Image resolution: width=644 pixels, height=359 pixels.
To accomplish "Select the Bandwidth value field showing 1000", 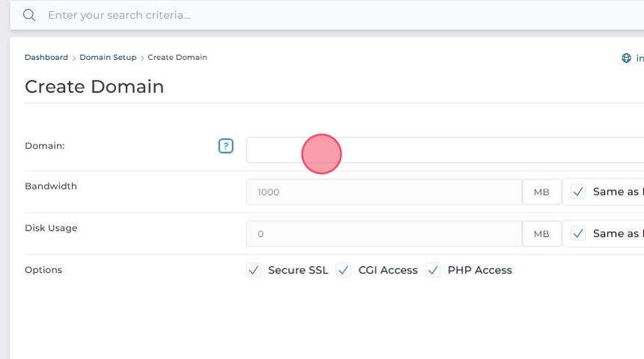I will coord(383,192).
